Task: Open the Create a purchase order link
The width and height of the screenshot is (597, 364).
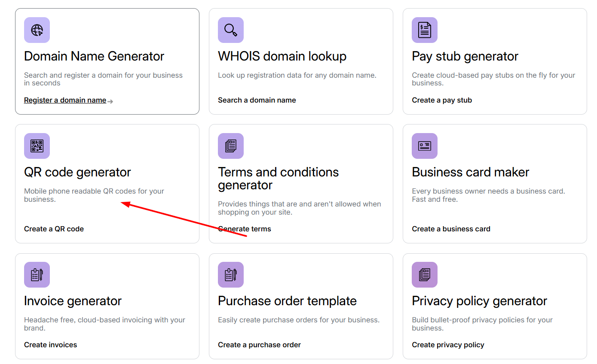Action: pos(259,345)
